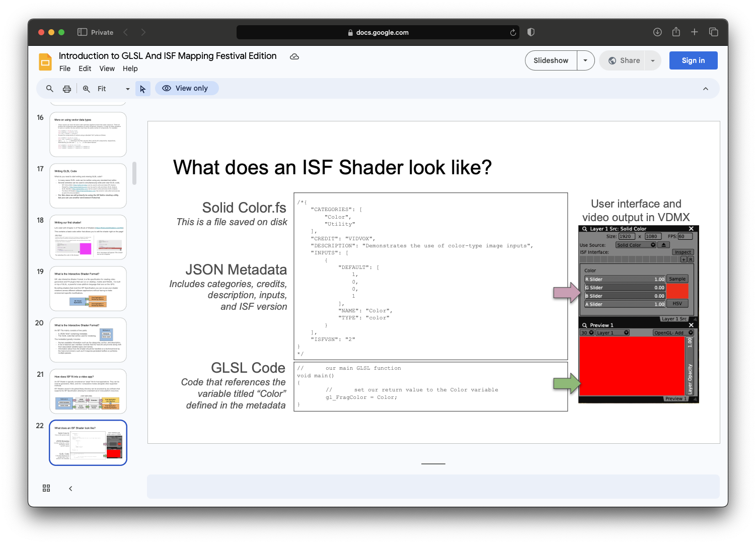Click the privacy shield icon
This screenshot has height=544, width=756.
coord(531,32)
